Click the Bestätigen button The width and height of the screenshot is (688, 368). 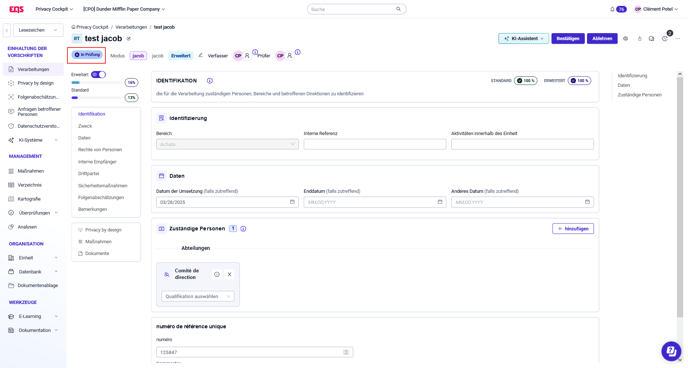click(x=568, y=39)
